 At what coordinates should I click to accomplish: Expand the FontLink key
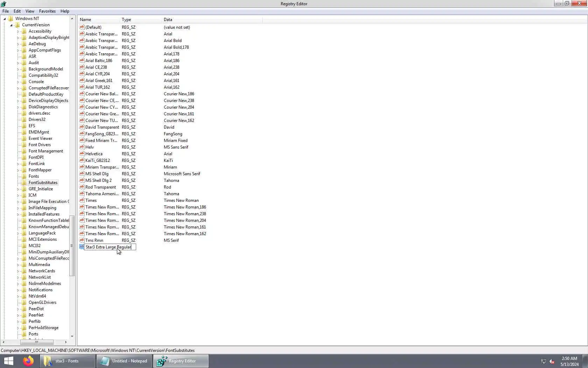[18, 164]
